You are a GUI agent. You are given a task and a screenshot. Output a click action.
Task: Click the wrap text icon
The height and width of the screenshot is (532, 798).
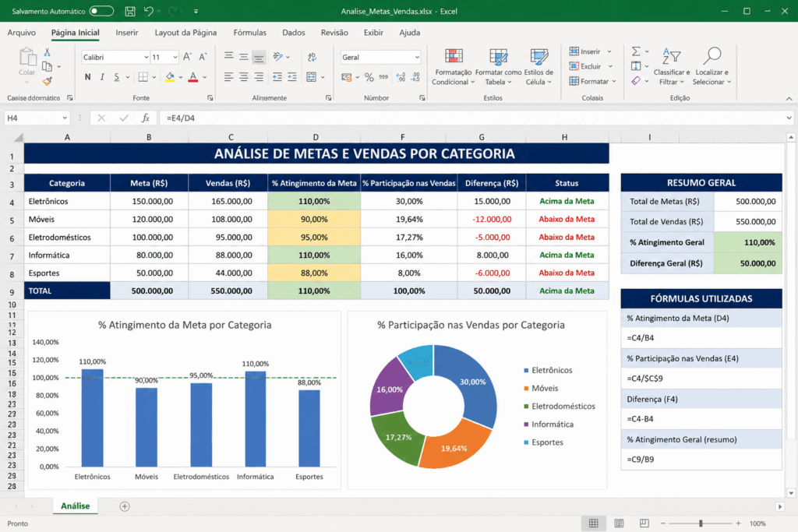[312, 57]
